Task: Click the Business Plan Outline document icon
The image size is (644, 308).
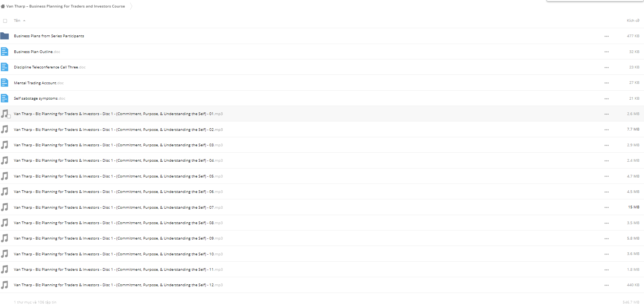Action: point(5,52)
